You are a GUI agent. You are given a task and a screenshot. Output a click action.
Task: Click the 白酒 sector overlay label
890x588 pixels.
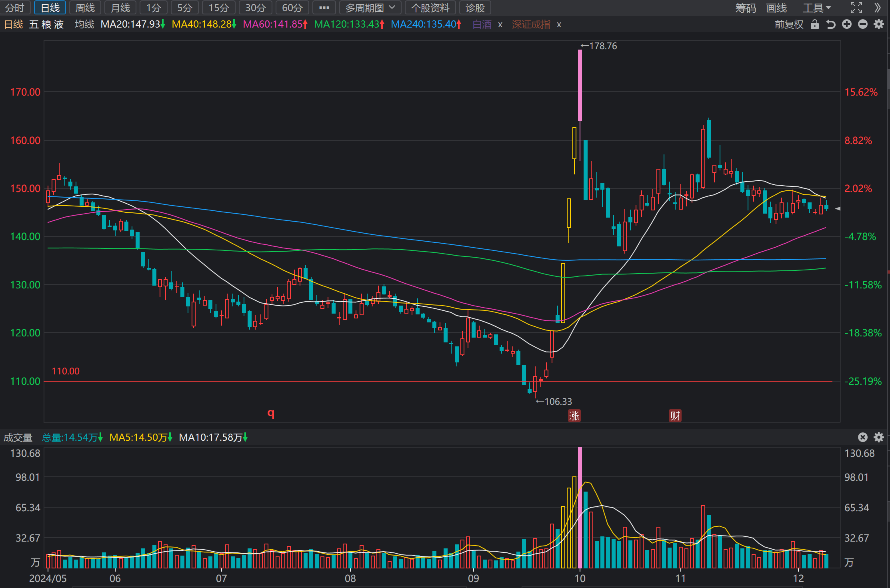(482, 24)
